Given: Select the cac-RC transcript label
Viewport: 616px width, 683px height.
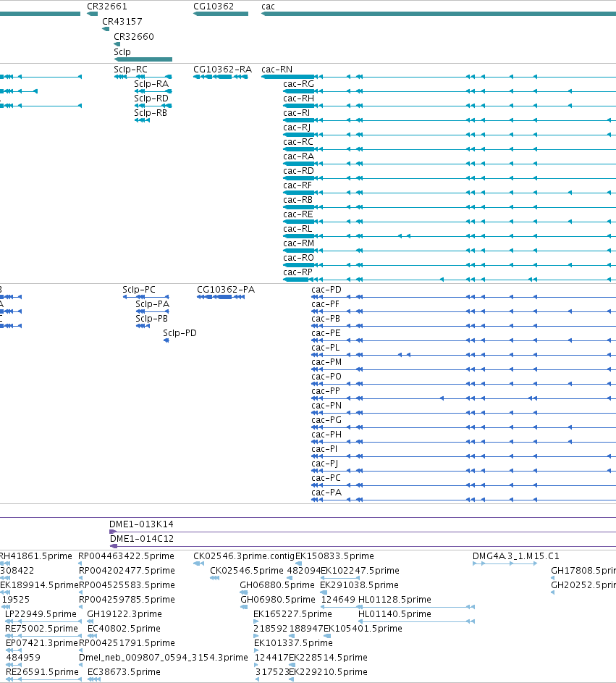Looking at the screenshot, I should [298, 142].
